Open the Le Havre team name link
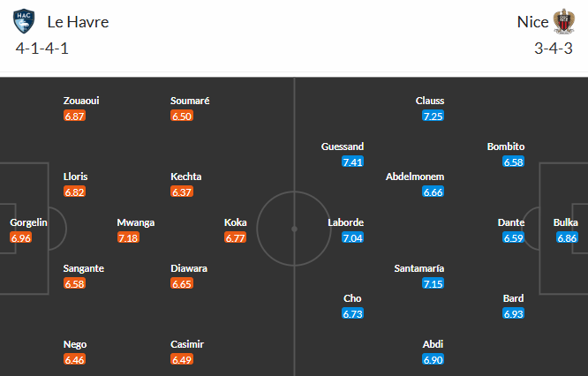Viewport: 588px width, 376px height. [x=78, y=21]
